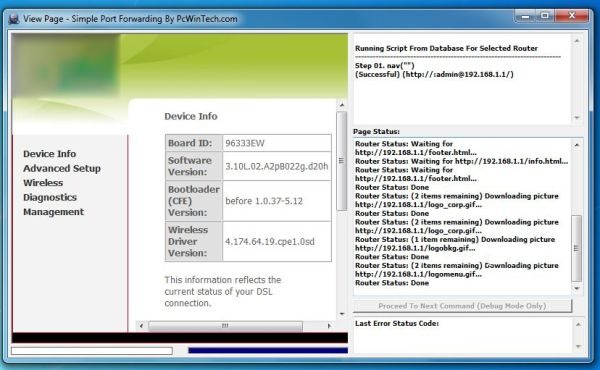Click router page vertical scrollbar thumb
The height and width of the screenshot is (370, 600).
pyautogui.click(x=341, y=161)
